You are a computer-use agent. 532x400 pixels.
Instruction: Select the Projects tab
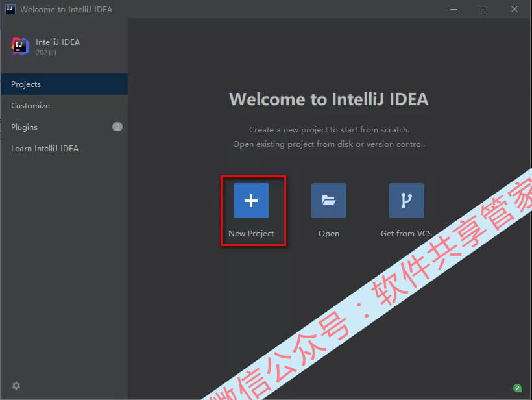point(64,84)
